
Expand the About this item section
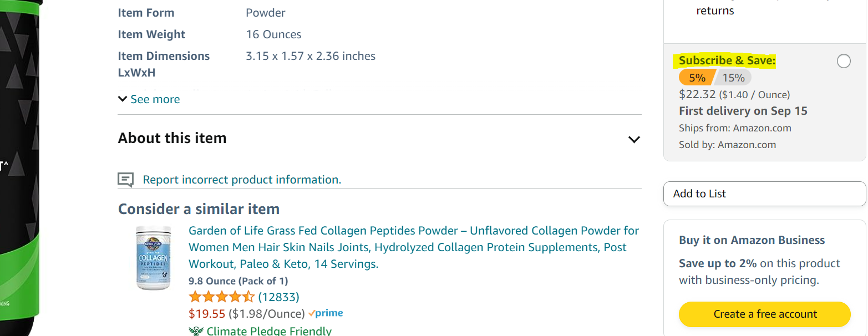[x=379, y=139]
